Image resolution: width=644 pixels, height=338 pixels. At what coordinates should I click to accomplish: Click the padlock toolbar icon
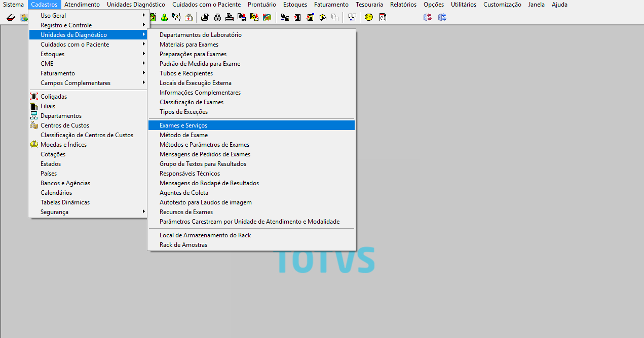click(217, 17)
